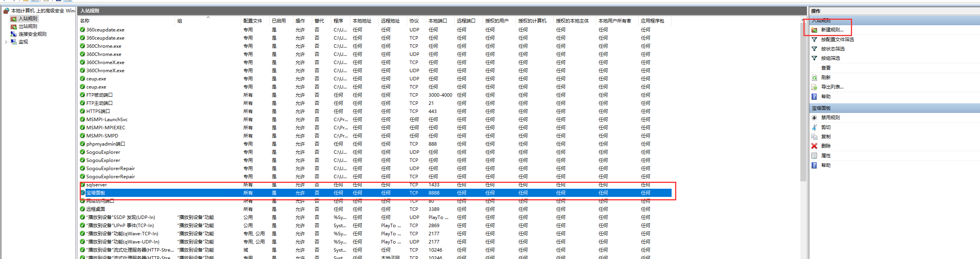This screenshot has width=980, height=259.
Task: Open the 查看 submenu in actions pane
Action: pyautogui.click(x=826, y=68)
